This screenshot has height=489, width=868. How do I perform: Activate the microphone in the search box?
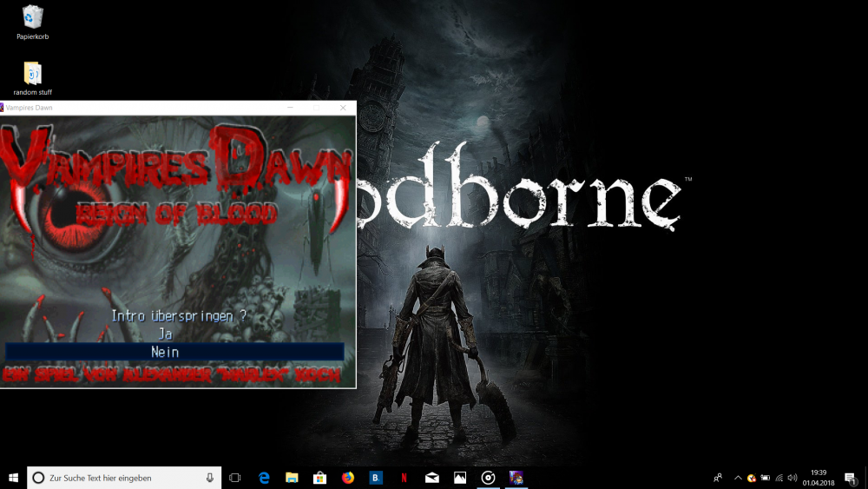click(x=210, y=478)
